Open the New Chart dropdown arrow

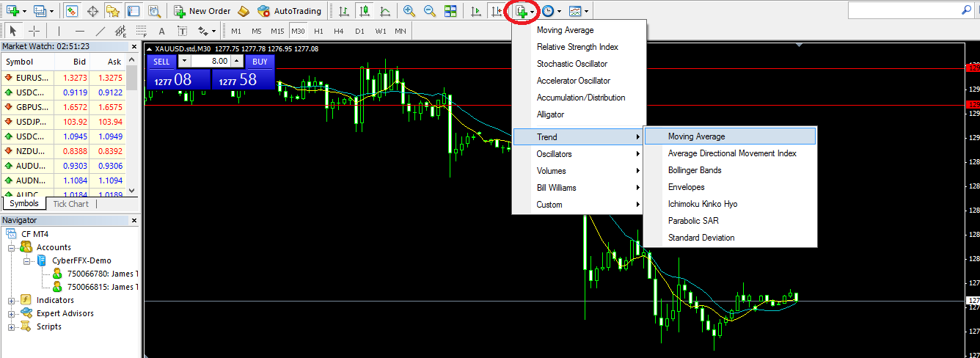pos(25,12)
